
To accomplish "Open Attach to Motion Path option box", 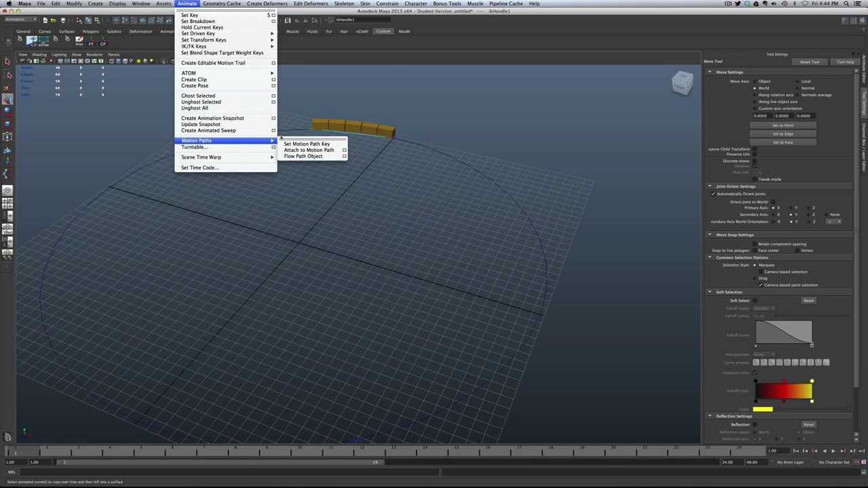I will (344, 150).
